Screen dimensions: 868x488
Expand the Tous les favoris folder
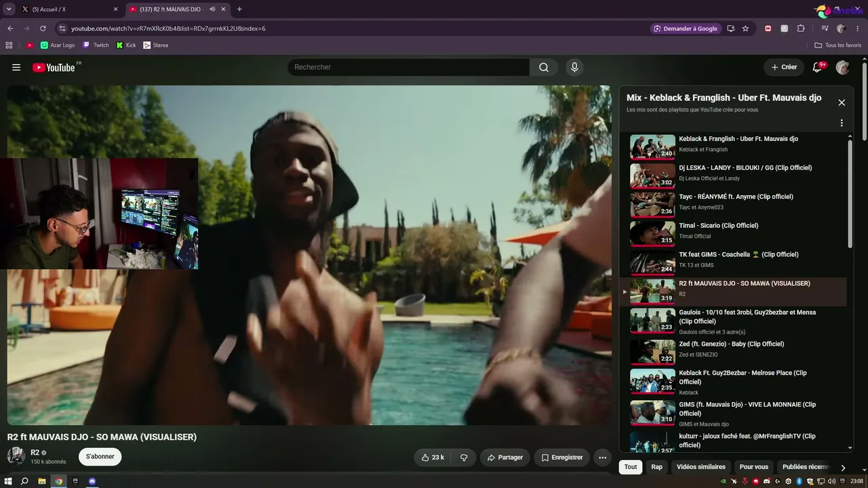tap(837, 45)
